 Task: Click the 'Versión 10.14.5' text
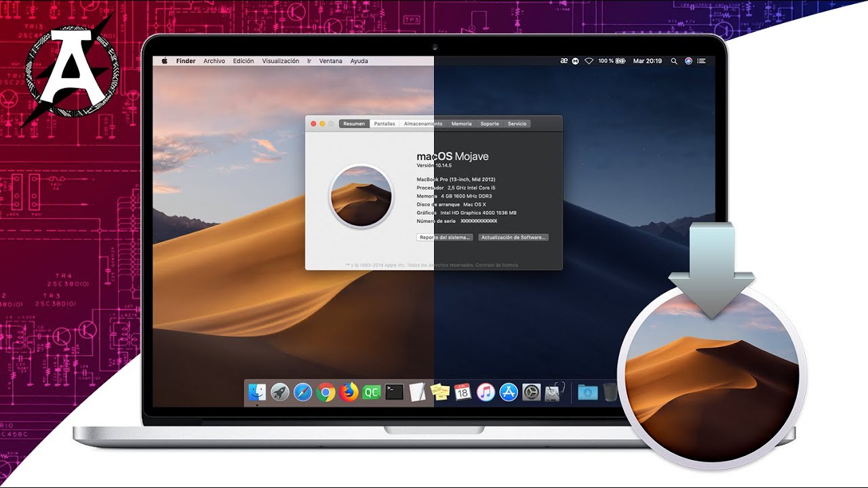pos(434,165)
